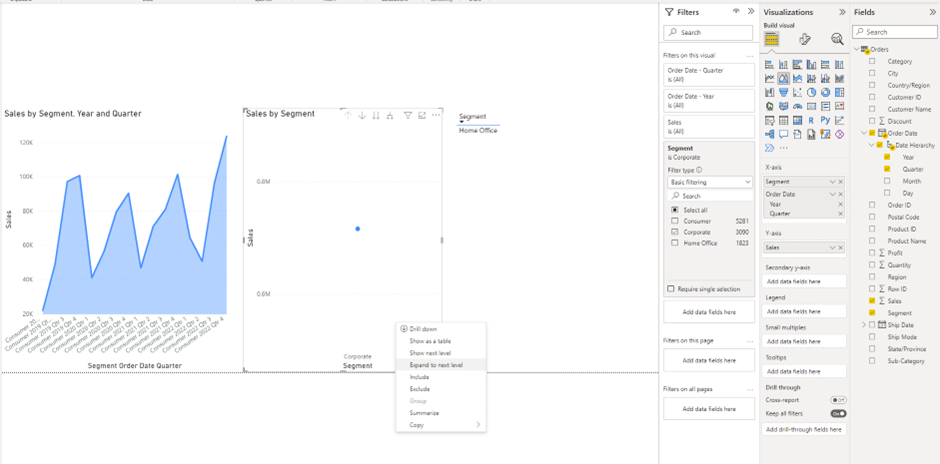Pick the donut chart visual

click(825, 92)
